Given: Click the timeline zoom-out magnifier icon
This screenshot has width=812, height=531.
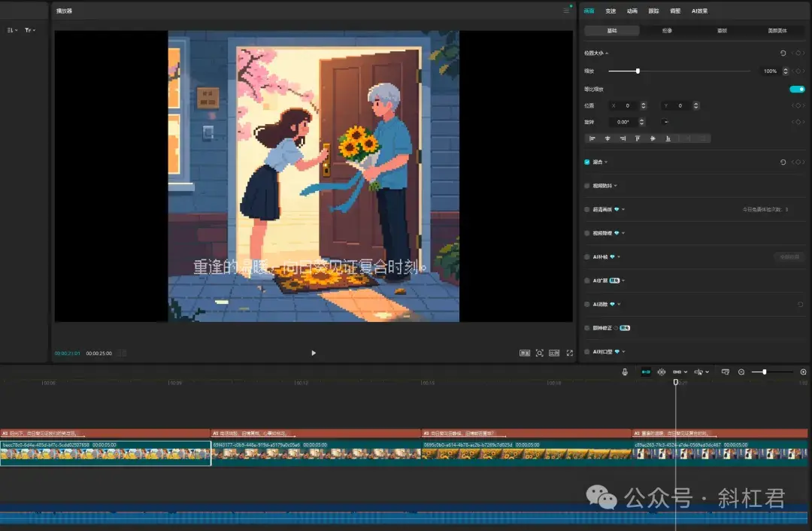Looking at the screenshot, I should (741, 372).
